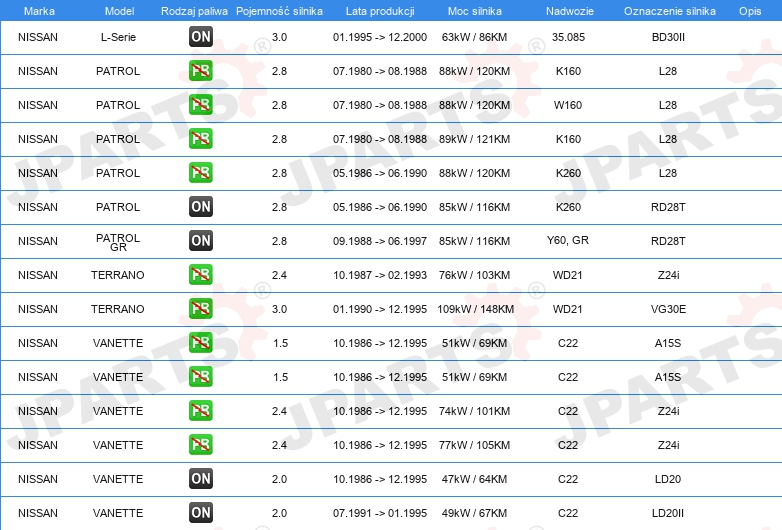Select the NISSAN cell in the PATROL GR row
The image size is (782, 530).
tap(38, 241)
